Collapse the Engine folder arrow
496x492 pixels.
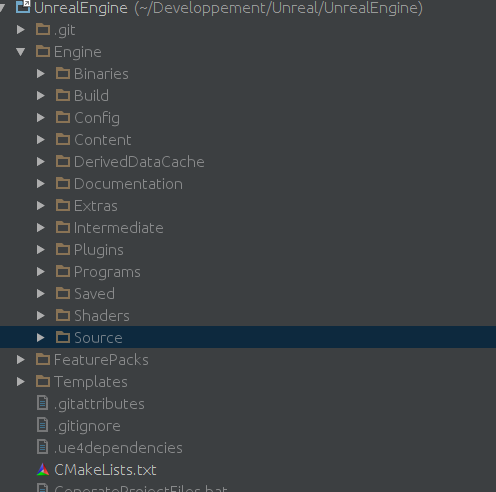(x=21, y=52)
